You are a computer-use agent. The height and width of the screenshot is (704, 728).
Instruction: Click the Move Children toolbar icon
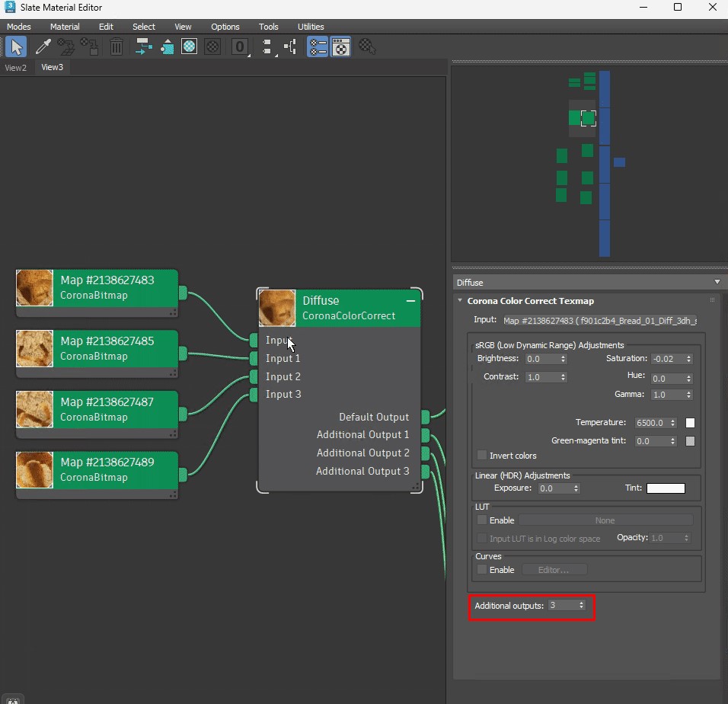pyautogui.click(x=144, y=47)
